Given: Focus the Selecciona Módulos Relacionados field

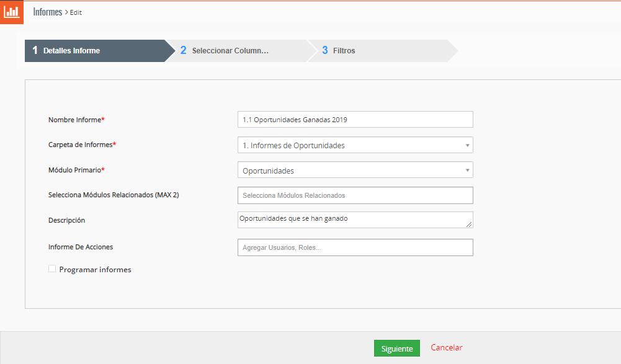Looking at the screenshot, I should 355,195.
